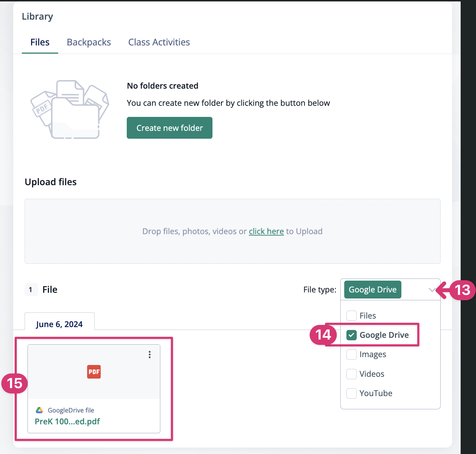Open the three-dot menu on the PDF card
Image resolution: width=476 pixels, height=454 pixels.
[x=150, y=354]
